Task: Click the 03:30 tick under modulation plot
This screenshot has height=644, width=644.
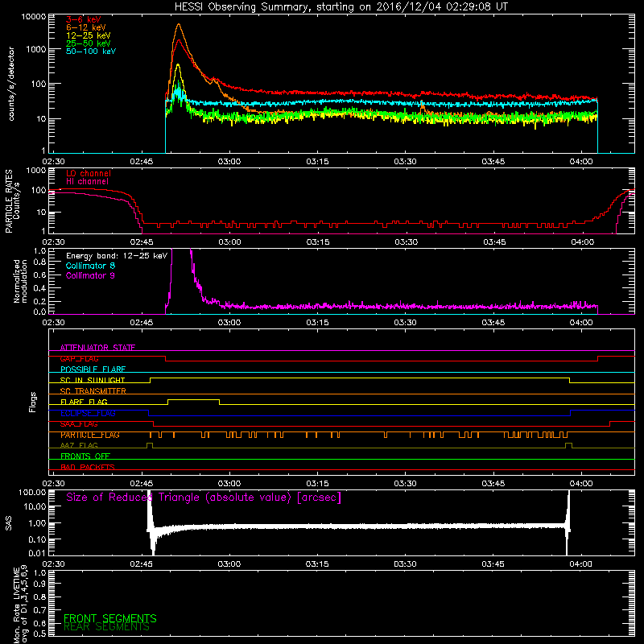Action: coord(405,323)
